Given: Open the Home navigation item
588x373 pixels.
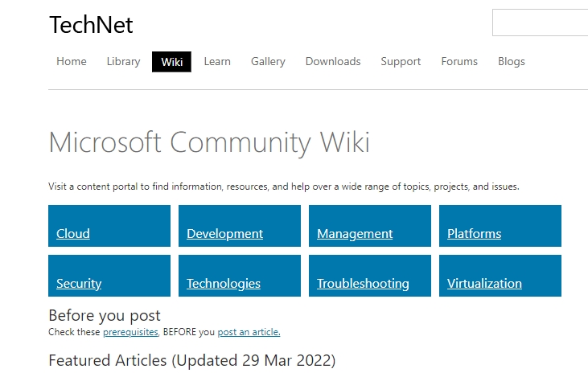Looking at the screenshot, I should (x=72, y=61).
